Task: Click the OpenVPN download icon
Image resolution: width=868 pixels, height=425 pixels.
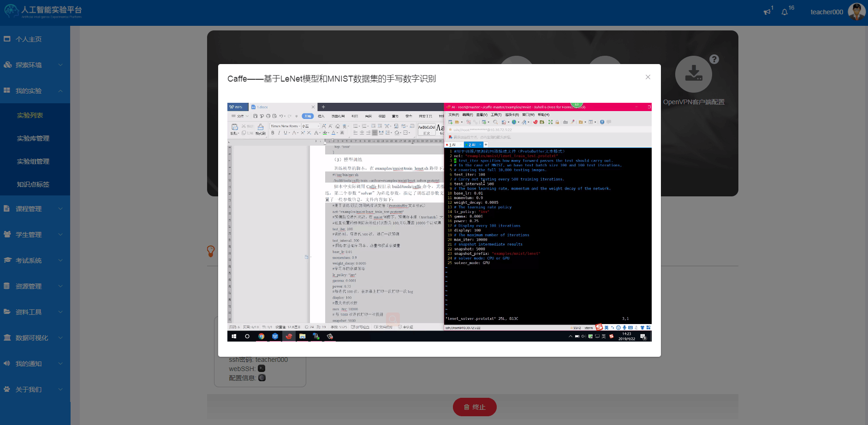Action: (693, 74)
